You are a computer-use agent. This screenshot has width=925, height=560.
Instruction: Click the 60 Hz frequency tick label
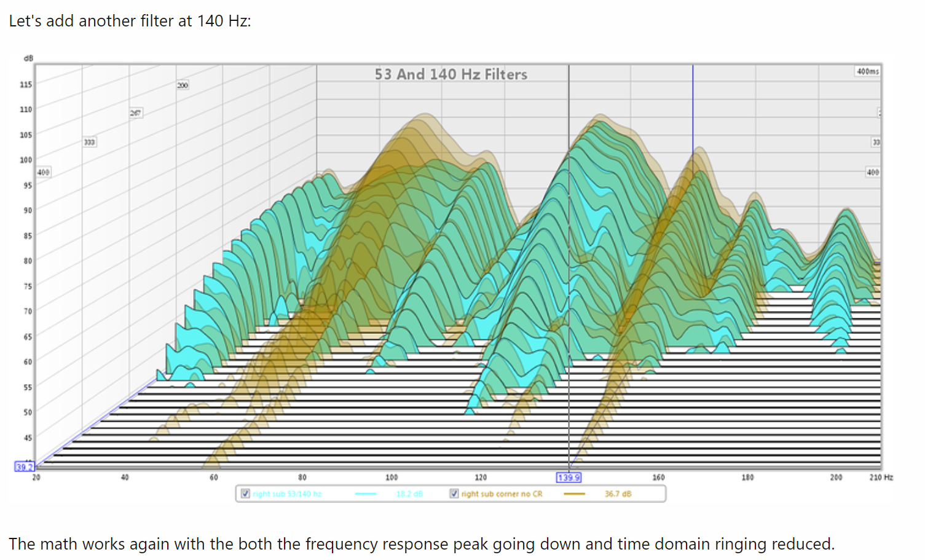pyautogui.click(x=214, y=477)
